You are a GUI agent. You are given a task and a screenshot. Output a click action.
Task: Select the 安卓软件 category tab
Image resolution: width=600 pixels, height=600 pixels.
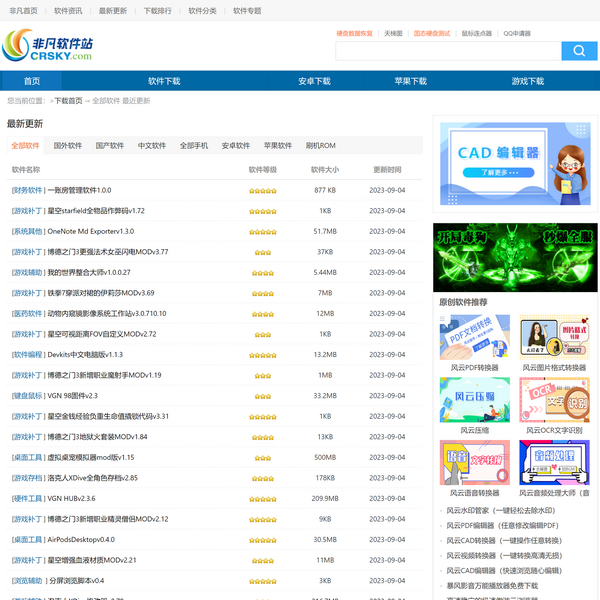pos(236,146)
